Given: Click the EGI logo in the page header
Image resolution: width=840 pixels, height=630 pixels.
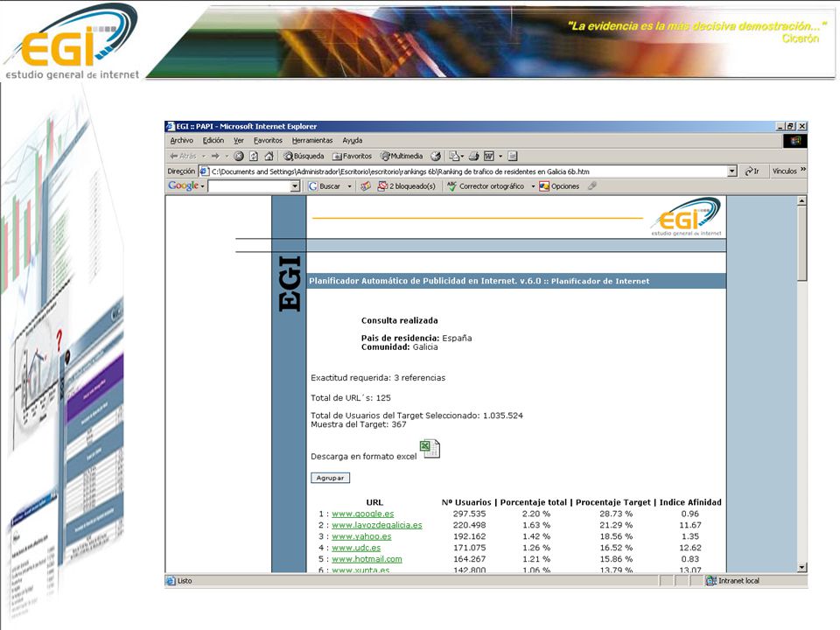Looking at the screenshot, I should coord(687,217).
